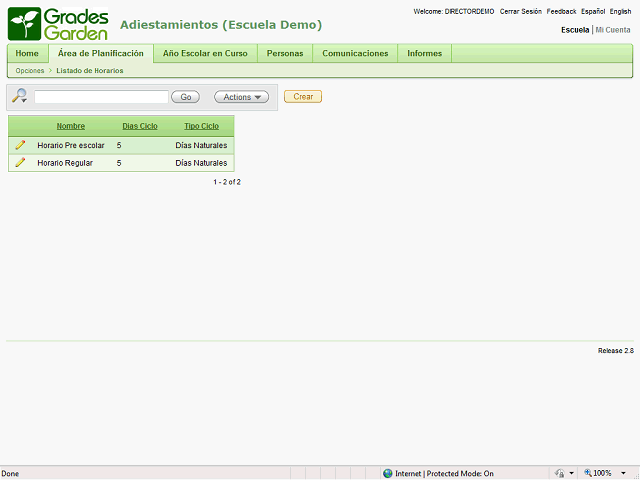Edit the Horario Pre escolar row pencil icon

click(x=20, y=145)
